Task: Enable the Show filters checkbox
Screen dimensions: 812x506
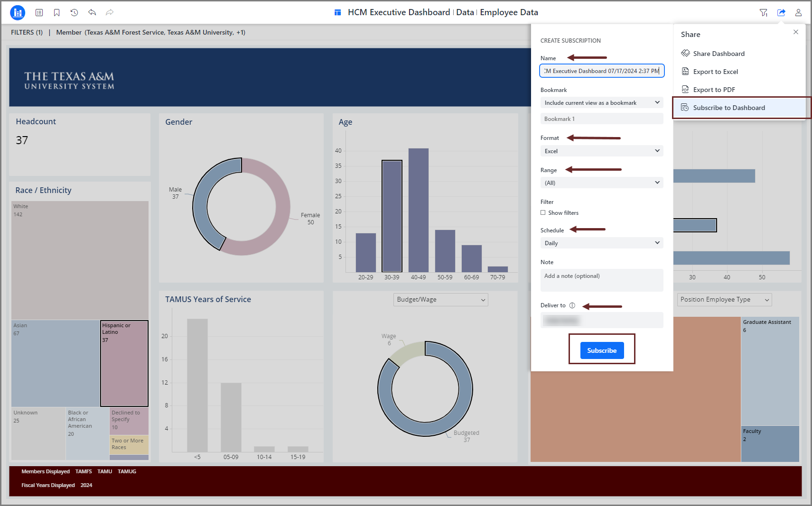Action: [x=543, y=213]
